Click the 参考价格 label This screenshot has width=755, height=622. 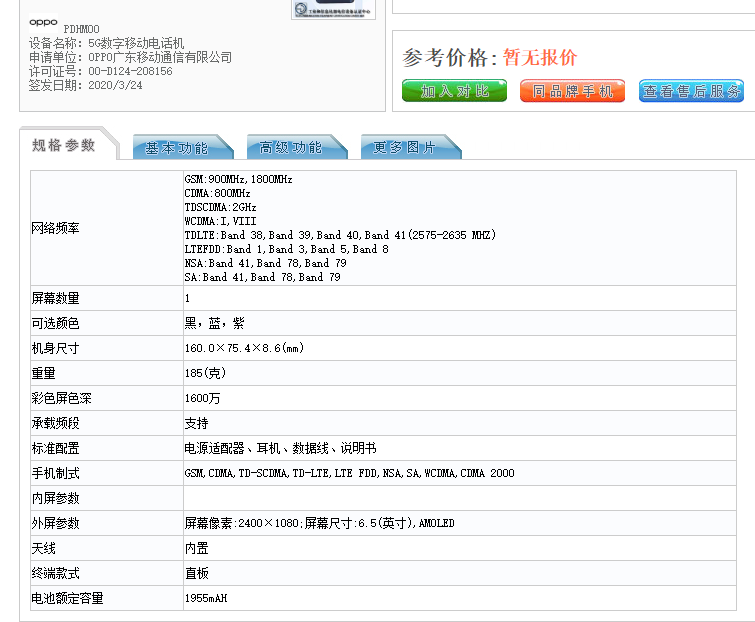tap(449, 58)
